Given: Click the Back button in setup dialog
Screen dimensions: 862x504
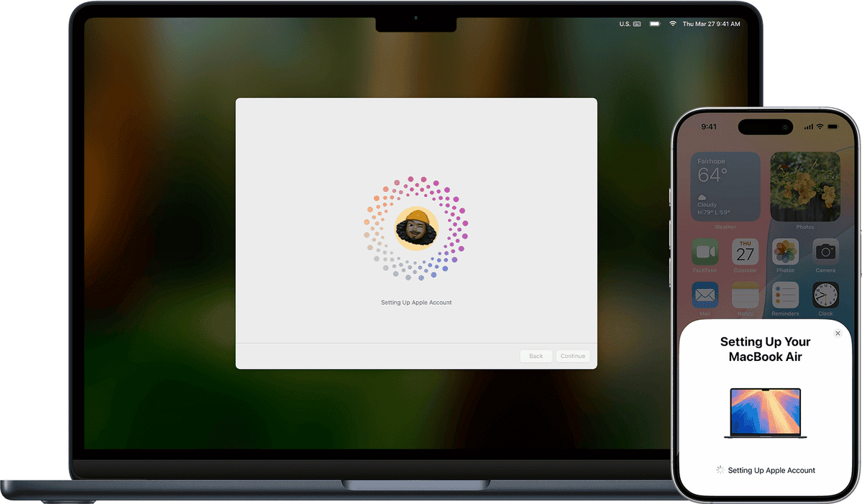Looking at the screenshot, I should click(536, 356).
